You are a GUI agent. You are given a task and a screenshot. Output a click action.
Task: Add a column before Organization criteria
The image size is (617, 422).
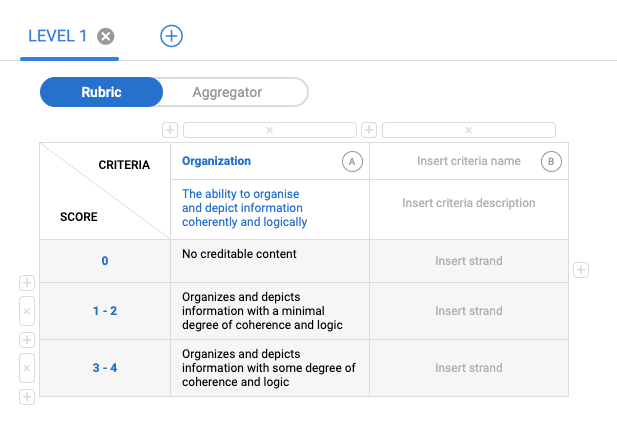tap(170, 130)
